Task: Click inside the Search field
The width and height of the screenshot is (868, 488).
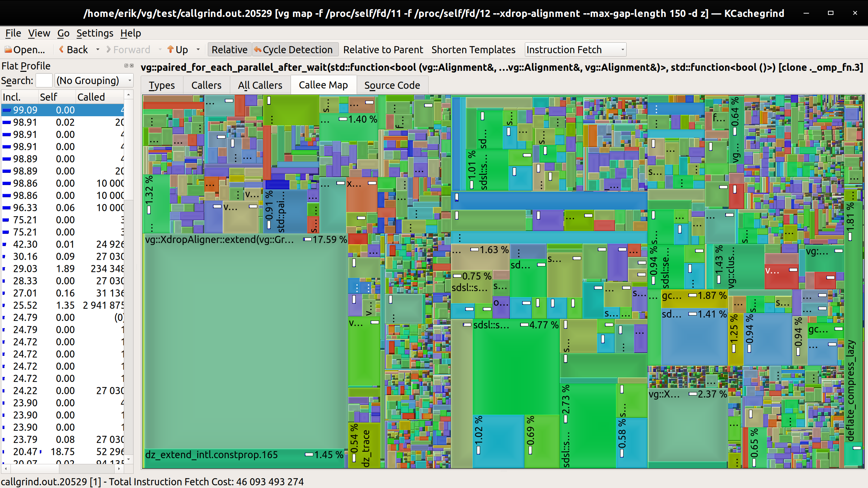Action: pos(44,80)
